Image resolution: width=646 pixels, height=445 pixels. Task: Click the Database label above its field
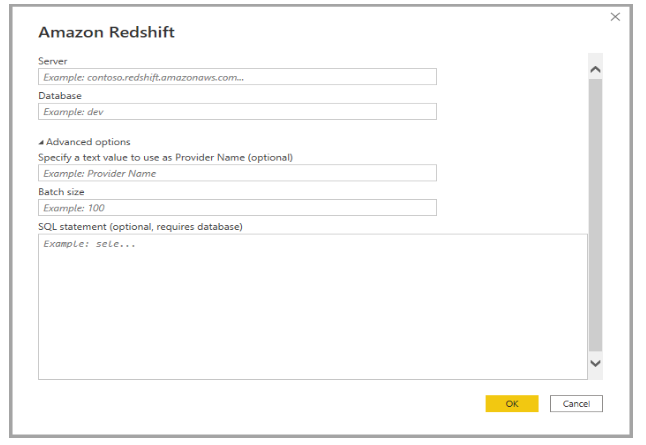(60, 96)
